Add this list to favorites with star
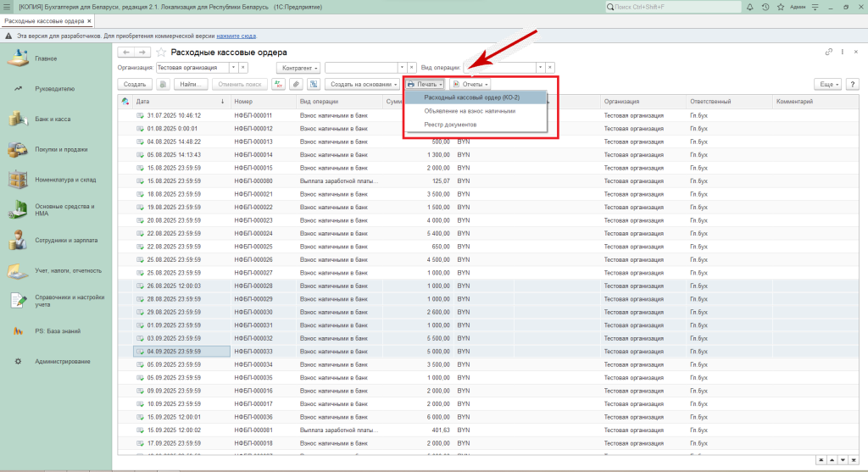 161,53
